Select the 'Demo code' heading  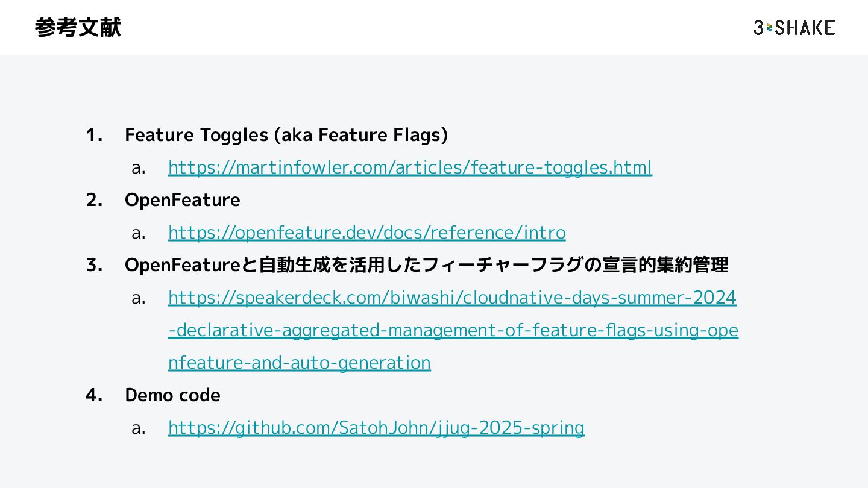coord(172,395)
